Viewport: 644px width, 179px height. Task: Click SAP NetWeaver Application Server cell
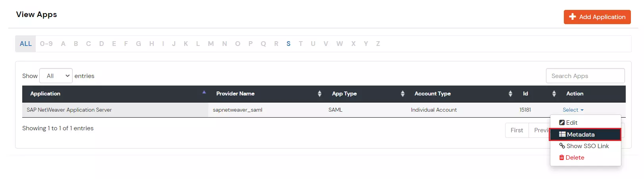pos(115,110)
